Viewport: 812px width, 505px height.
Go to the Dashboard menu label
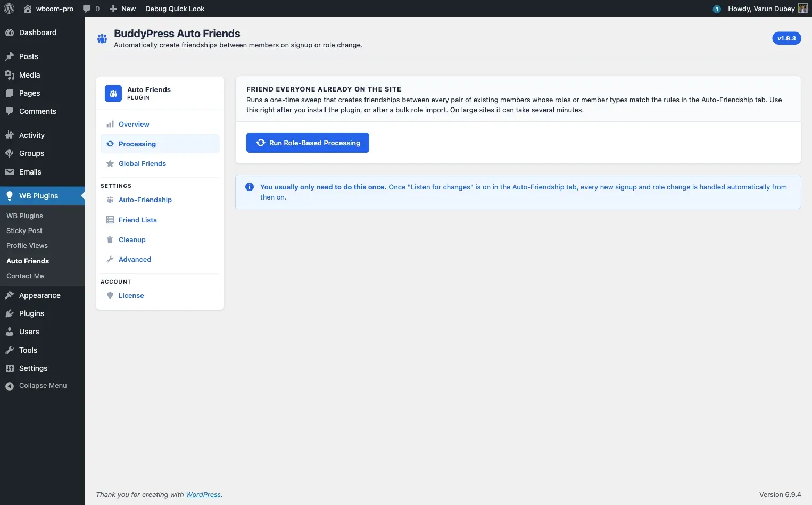pos(38,32)
